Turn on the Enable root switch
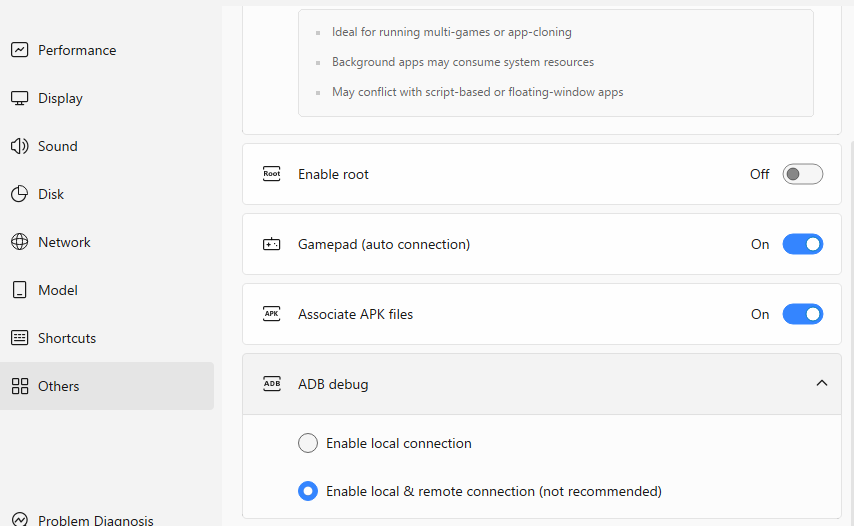This screenshot has height=526, width=854. pos(802,174)
